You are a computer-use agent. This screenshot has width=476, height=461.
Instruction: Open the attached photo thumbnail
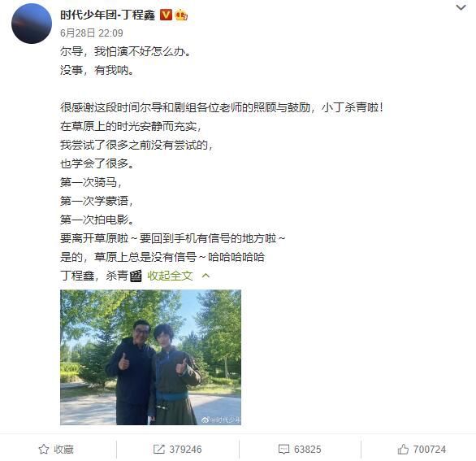coord(150,357)
